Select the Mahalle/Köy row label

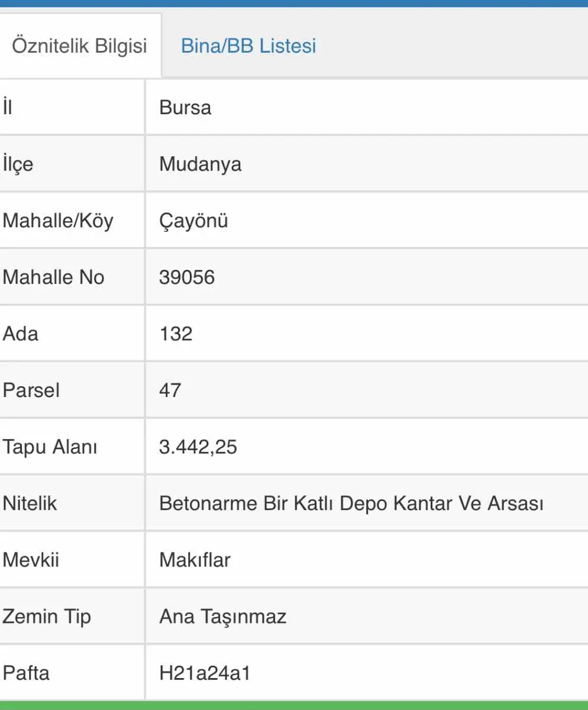click(x=58, y=221)
